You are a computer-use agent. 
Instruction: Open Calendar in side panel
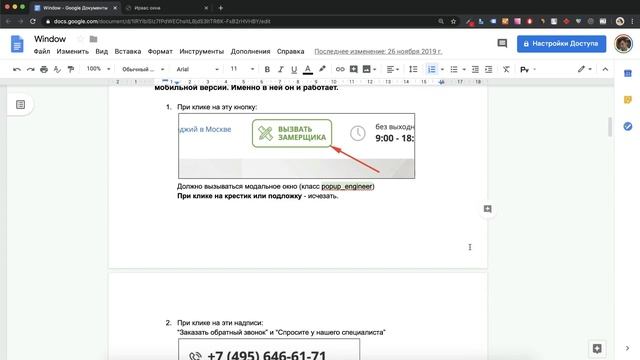(x=628, y=73)
